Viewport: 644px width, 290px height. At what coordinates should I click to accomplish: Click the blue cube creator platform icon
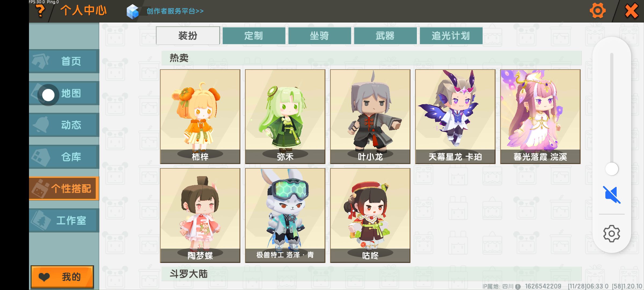click(133, 12)
